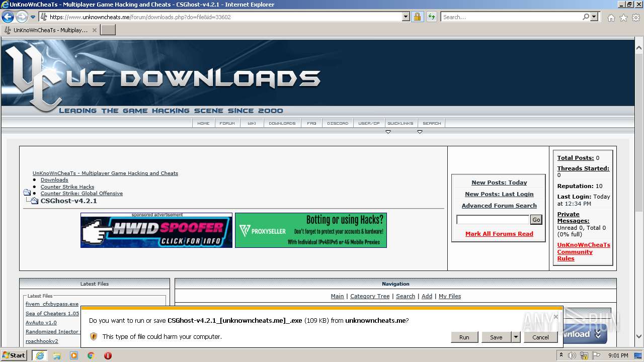
Task: Click into the IE Search box
Action: 511,17
